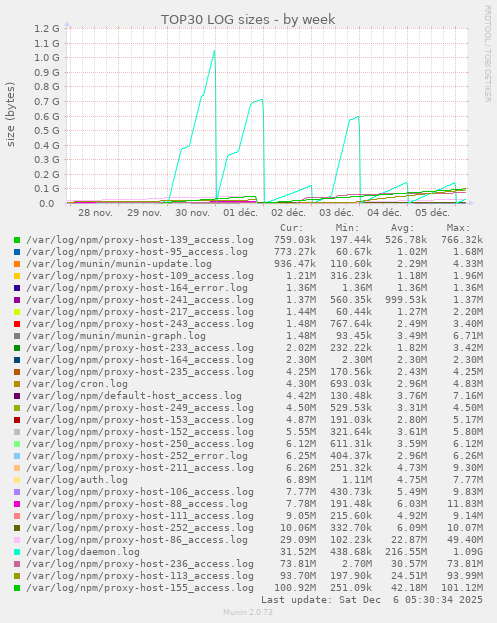
Task: Select the munin-update.log legend entry
Action: point(119,264)
